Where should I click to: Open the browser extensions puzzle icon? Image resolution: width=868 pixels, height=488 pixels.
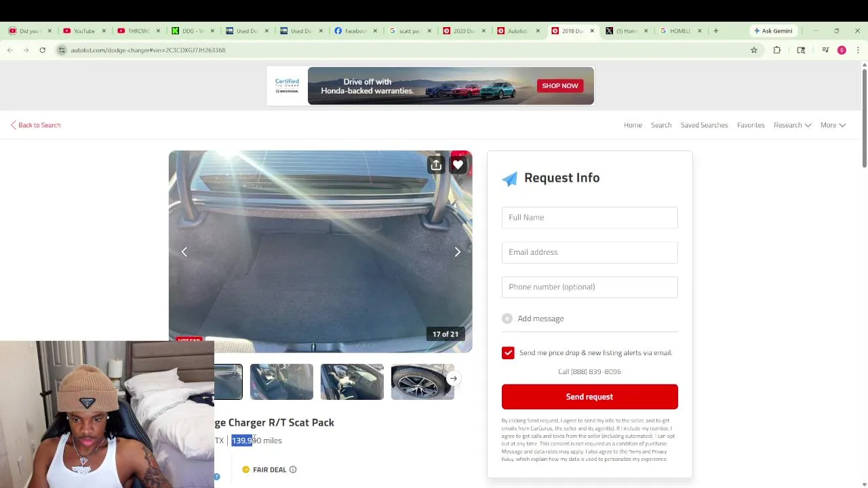(777, 50)
